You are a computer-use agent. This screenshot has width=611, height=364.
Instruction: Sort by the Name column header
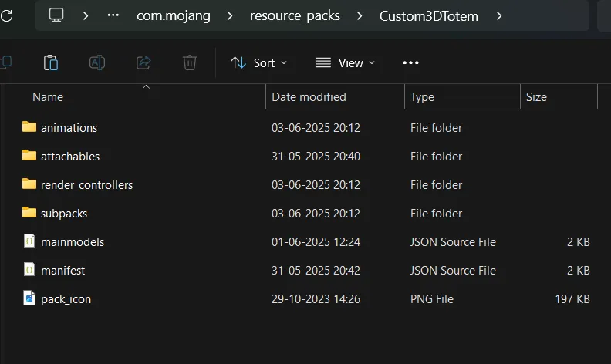[x=48, y=97]
